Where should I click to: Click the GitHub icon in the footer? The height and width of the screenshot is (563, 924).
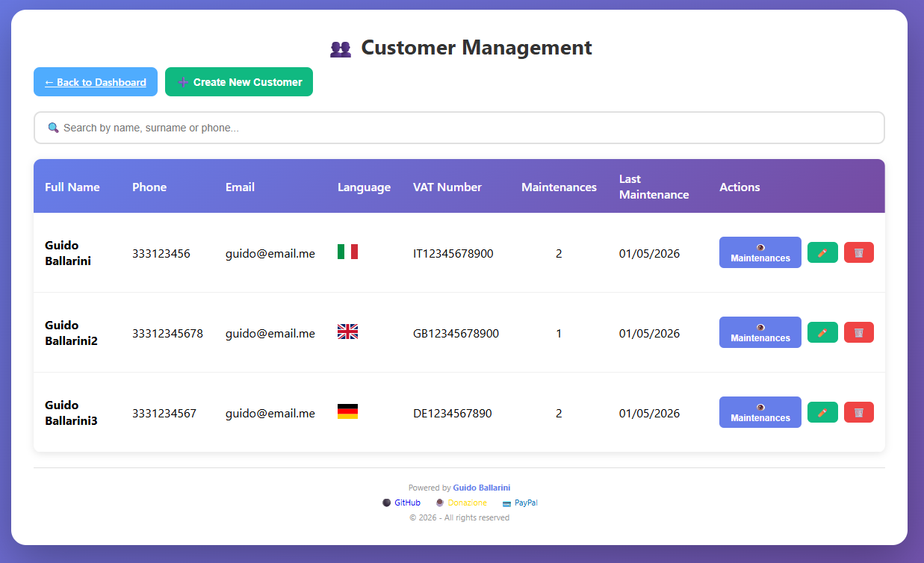click(386, 503)
